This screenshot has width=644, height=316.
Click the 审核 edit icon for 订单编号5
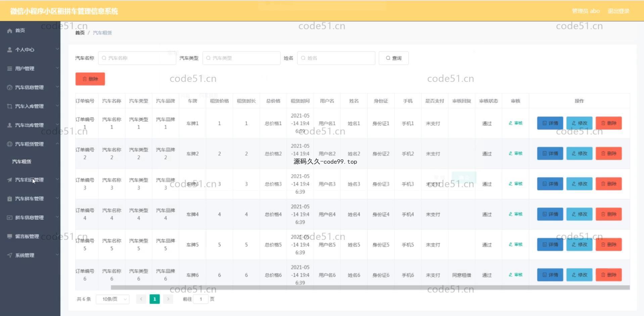511,244
